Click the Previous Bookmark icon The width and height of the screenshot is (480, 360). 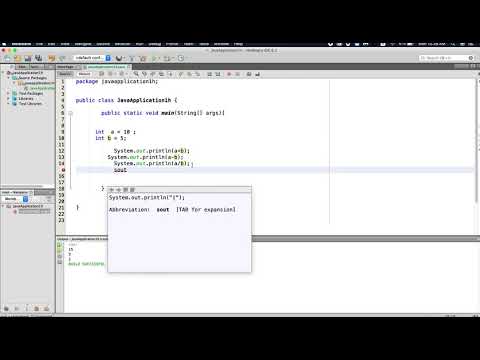(181, 74)
